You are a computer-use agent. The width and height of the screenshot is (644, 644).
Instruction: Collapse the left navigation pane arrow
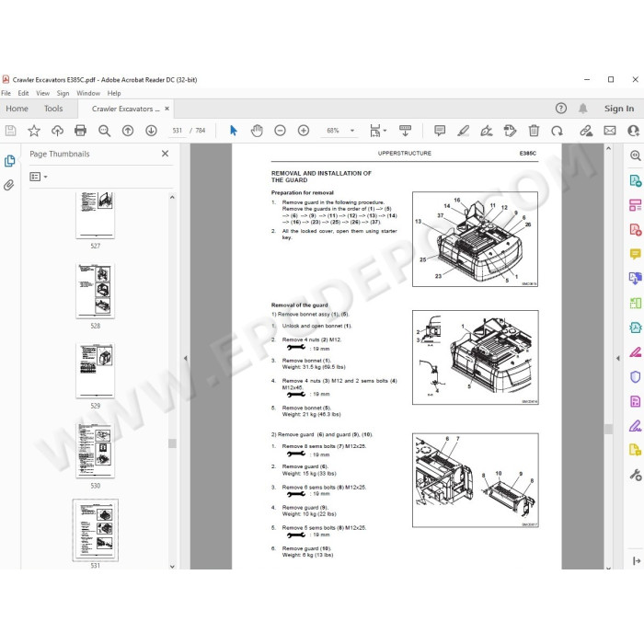point(185,358)
